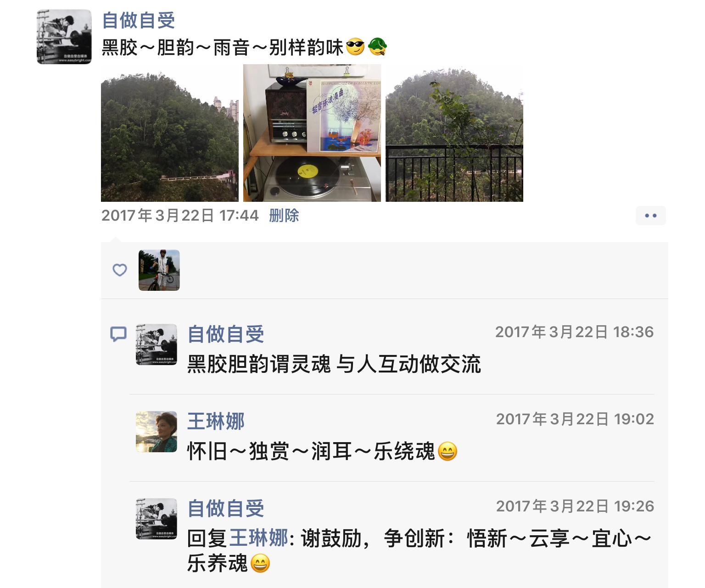This screenshot has height=588, width=705.
Task: Click the 自做自受 name on the 19:26 reply
Action: click(226, 508)
